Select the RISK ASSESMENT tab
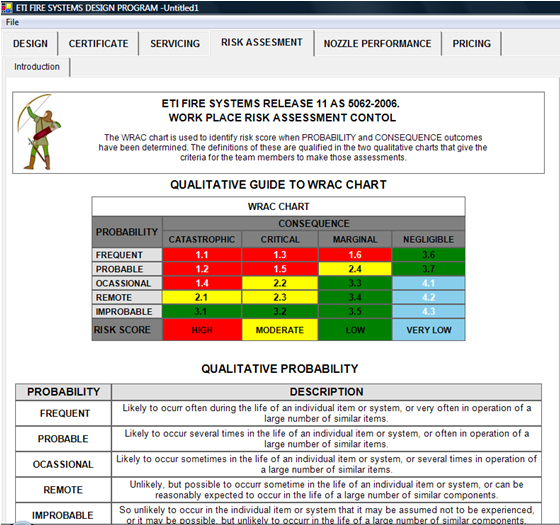The image size is (560, 525). pyautogui.click(x=262, y=42)
